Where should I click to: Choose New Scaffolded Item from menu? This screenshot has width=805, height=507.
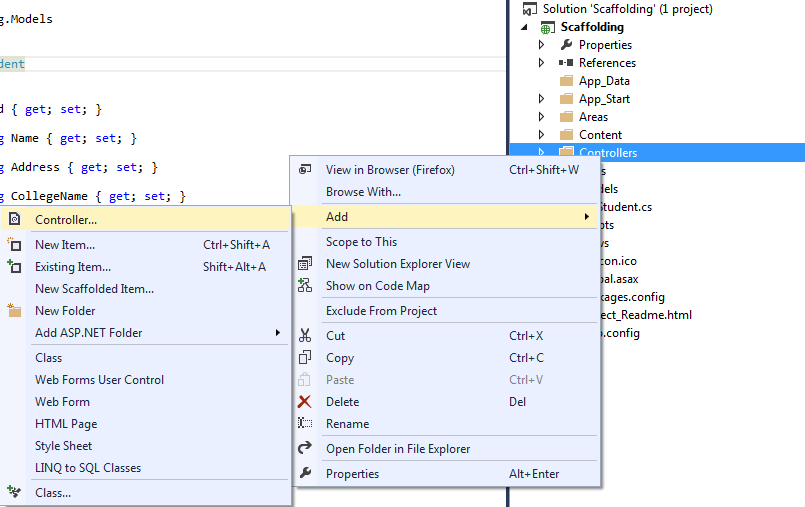94,289
